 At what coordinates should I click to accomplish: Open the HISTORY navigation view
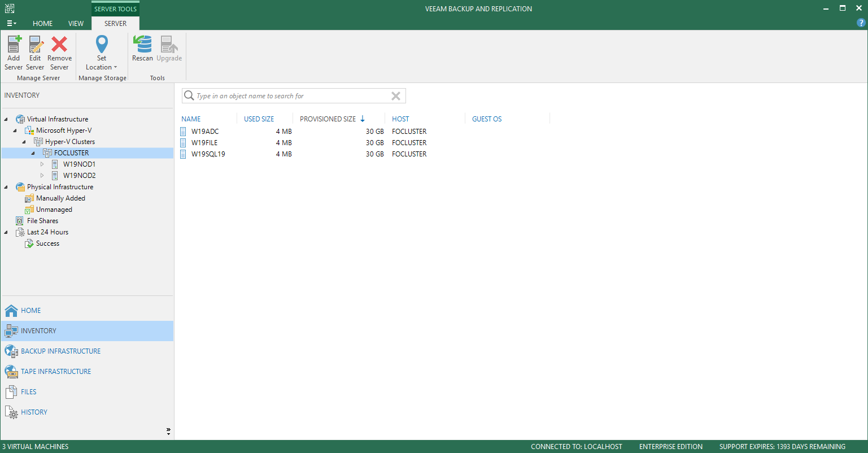pyautogui.click(x=87, y=412)
